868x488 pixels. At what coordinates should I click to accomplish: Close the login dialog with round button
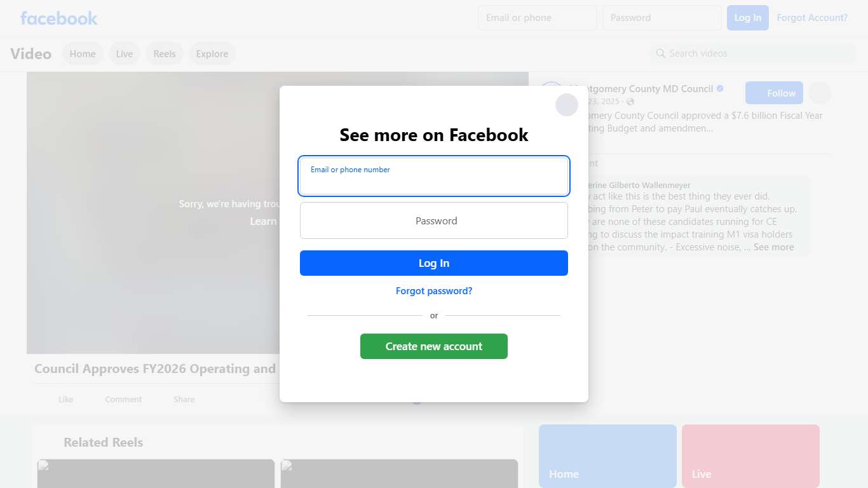pos(567,105)
